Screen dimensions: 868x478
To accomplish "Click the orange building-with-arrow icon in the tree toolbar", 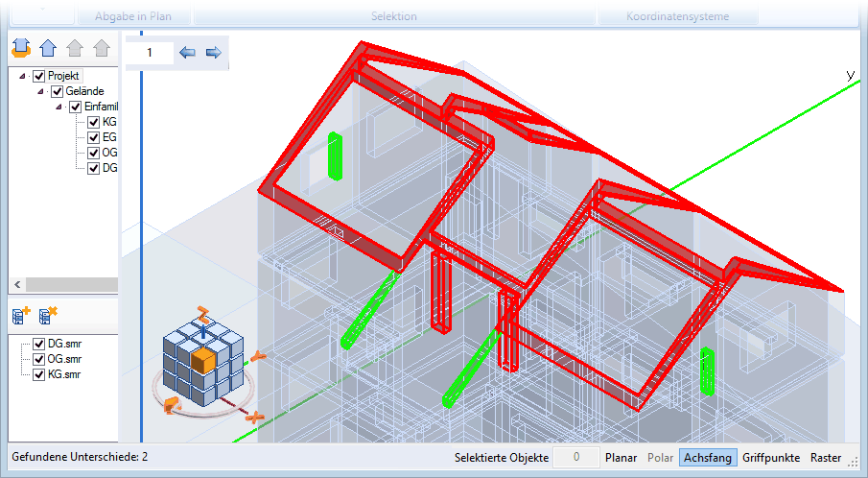I will 21,48.
